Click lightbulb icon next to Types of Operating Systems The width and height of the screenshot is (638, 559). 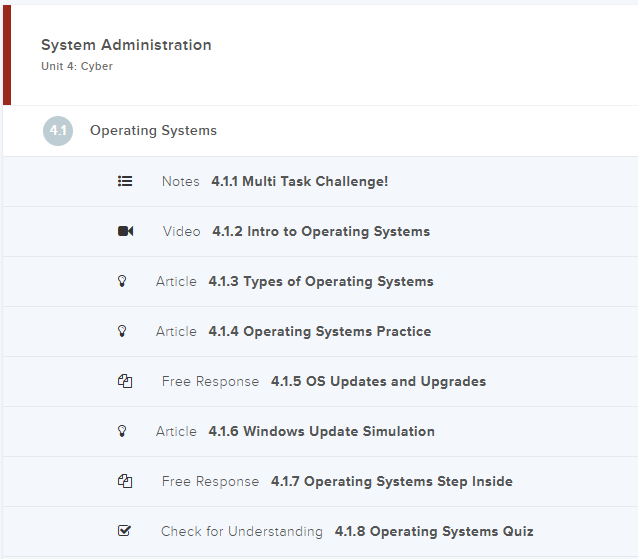tap(123, 281)
